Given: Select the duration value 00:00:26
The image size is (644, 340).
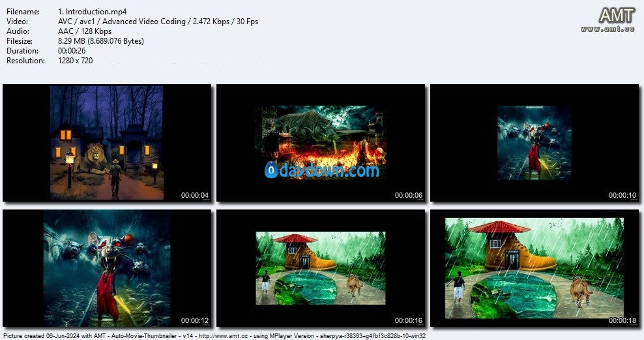Looking at the screenshot, I should (x=72, y=51).
